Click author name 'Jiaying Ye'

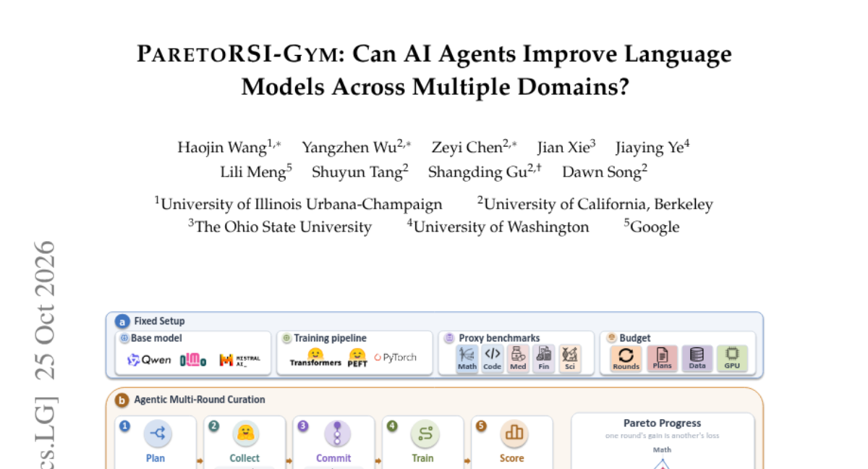[x=650, y=148]
